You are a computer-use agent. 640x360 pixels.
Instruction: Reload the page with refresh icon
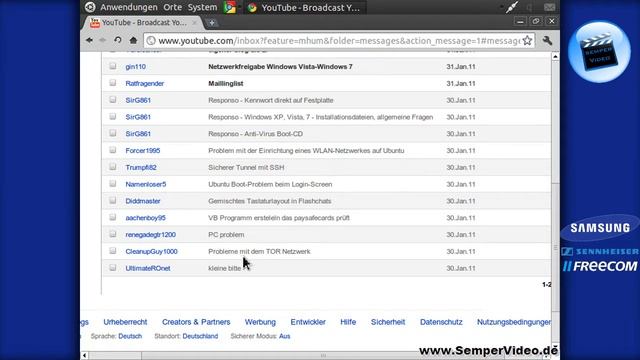pyautogui.click(x=118, y=40)
